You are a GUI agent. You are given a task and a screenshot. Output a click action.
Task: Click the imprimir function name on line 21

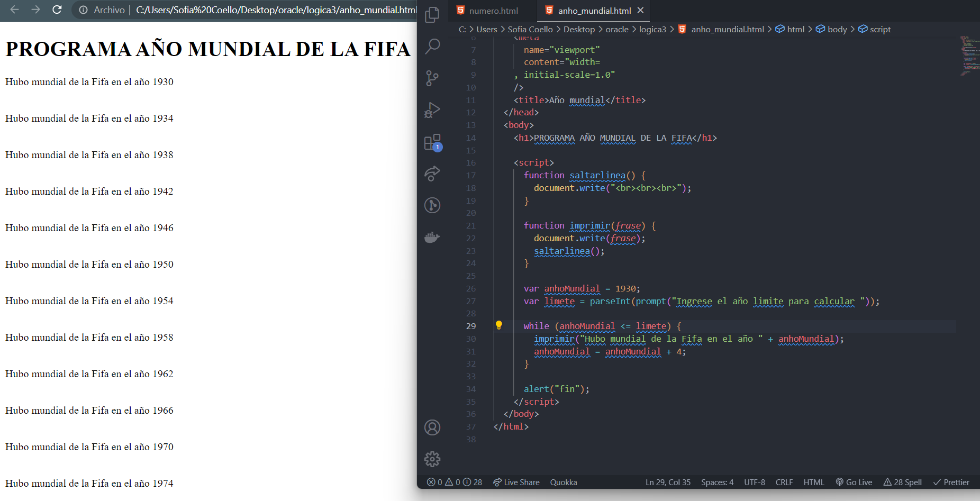click(x=589, y=225)
